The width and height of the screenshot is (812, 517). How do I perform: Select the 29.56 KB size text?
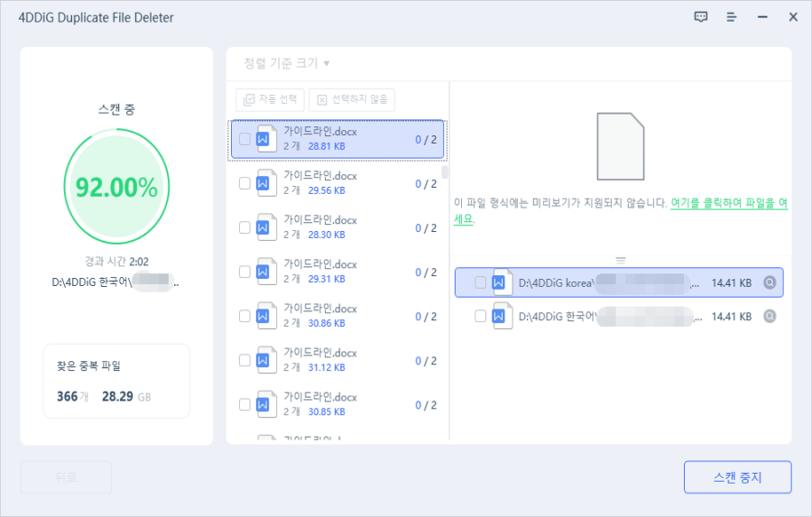[x=327, y=190]
